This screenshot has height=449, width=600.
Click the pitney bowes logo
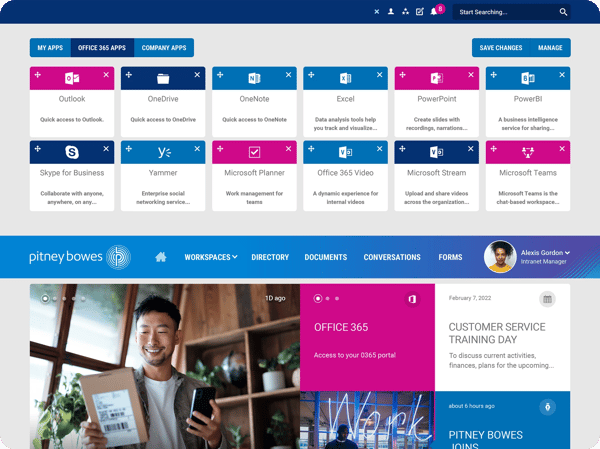pyautogui.click(x=80, y=257)
